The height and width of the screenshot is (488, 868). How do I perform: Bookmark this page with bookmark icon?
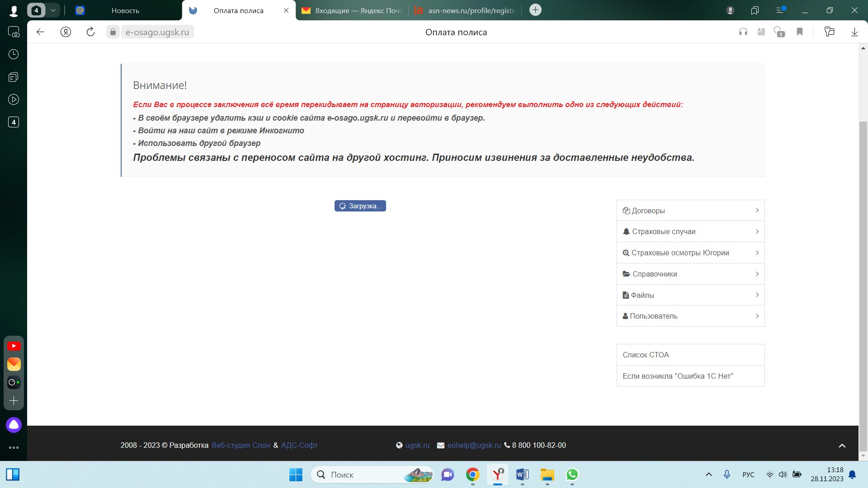[x=800, y=32]
